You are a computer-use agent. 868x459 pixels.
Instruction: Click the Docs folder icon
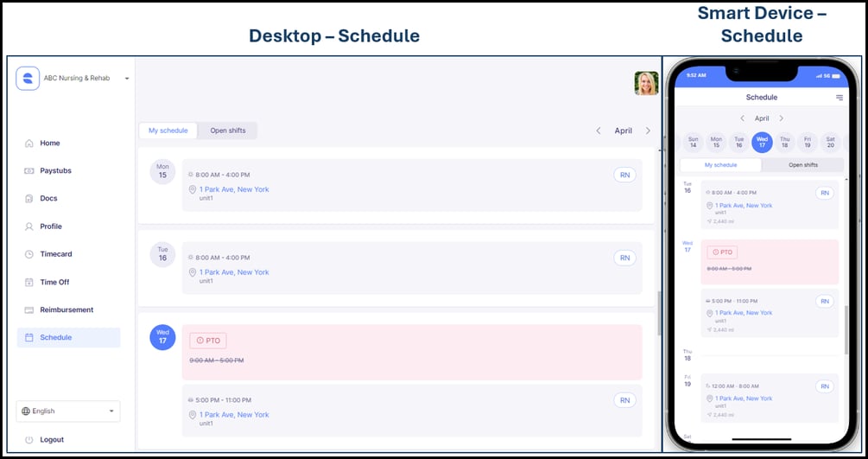[29, 199]
